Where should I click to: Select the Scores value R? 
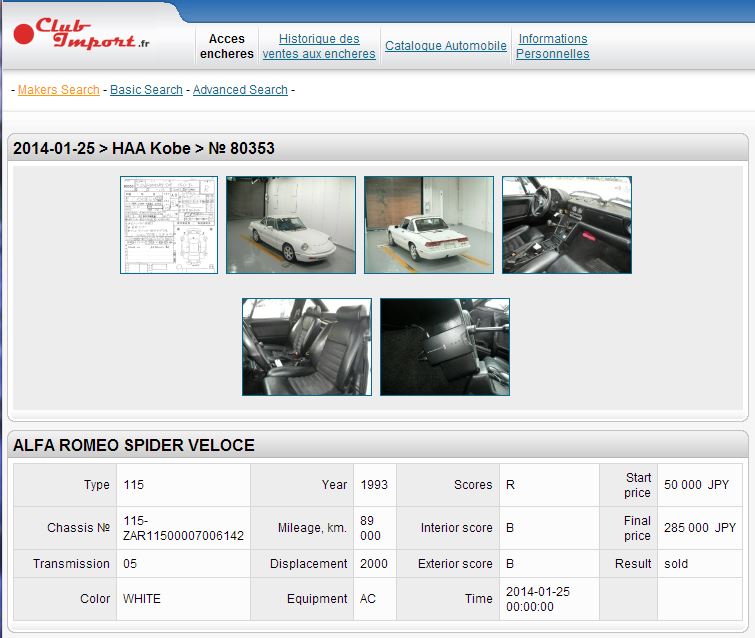pos(510,485)
